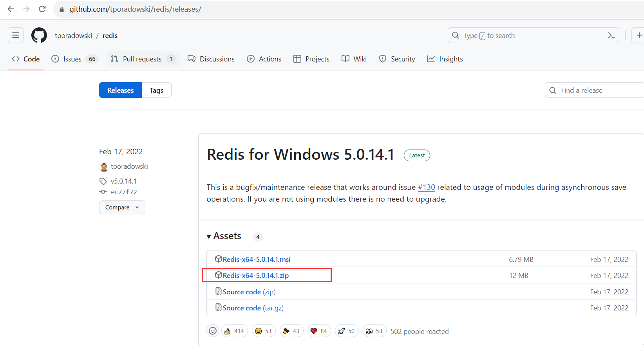Click the plus create-new icon
The height and width of the screenshot is (348, 644).
click(639, 35)
